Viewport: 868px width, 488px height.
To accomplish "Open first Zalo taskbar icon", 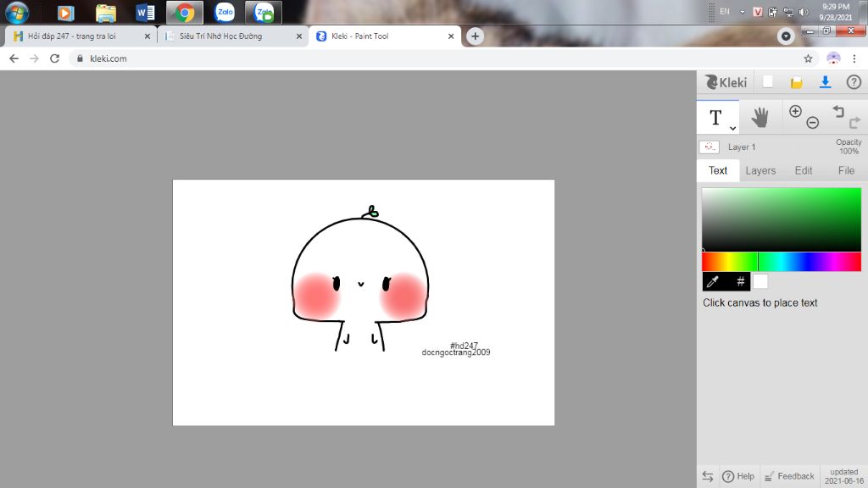I will tap(225, 12).
